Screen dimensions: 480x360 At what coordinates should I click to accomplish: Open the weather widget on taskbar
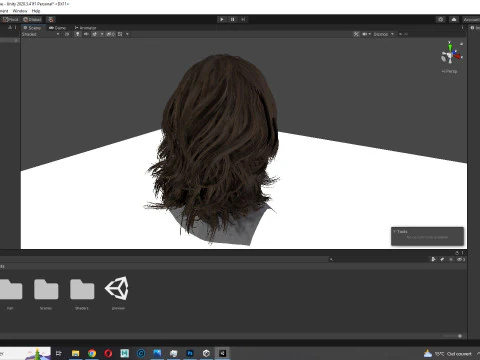[x=448, y=353]
